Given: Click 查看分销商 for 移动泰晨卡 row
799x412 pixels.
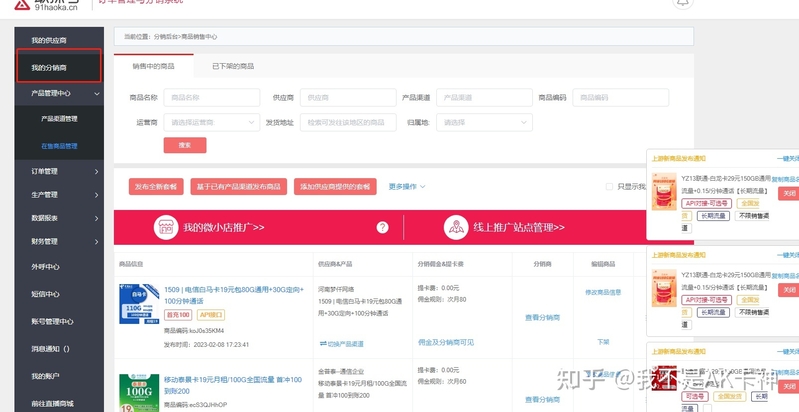Looking at the screenshot, I should 543,400.
